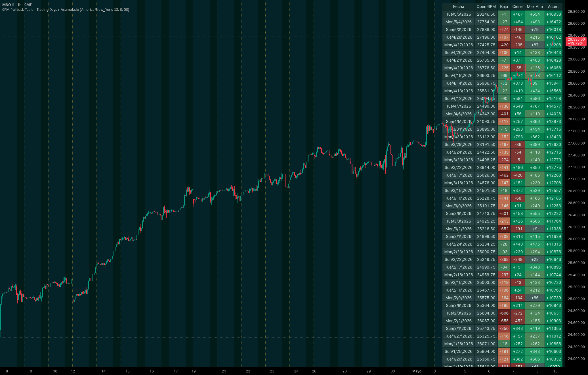588x375 pixels.
Task: Select the Sun/3/22\2026 date cell
Action: (x=459, y=167)
